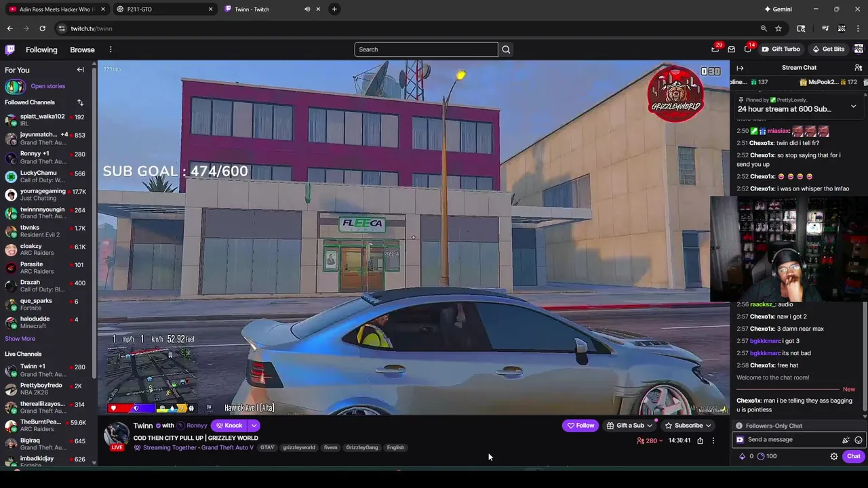
Task: Click the GTAV tag
Action: click(x=267, y=447)
